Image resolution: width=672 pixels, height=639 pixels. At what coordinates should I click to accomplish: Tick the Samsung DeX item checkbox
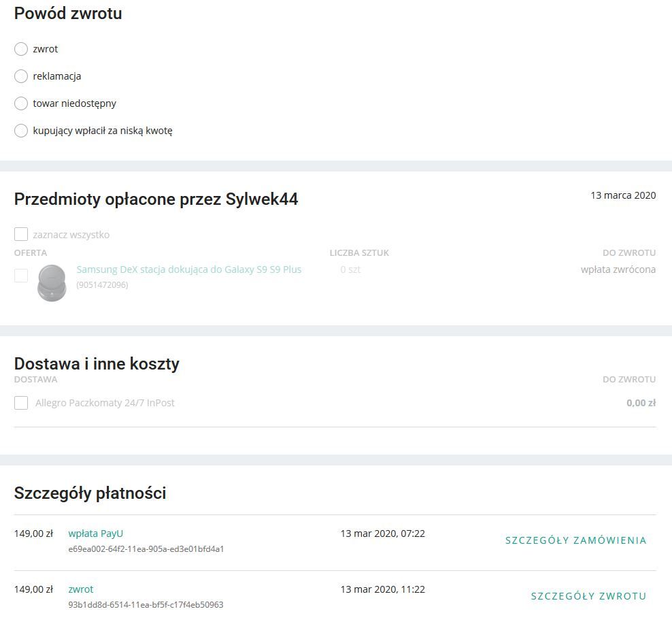(x=21, y=275)
